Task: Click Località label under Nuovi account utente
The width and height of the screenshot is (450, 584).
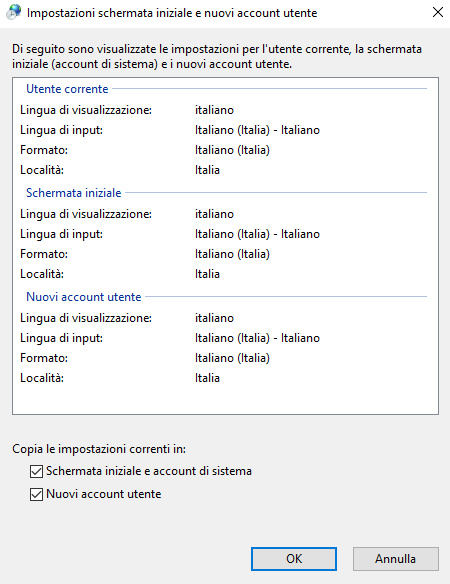Action: click(x=42, y=378)
